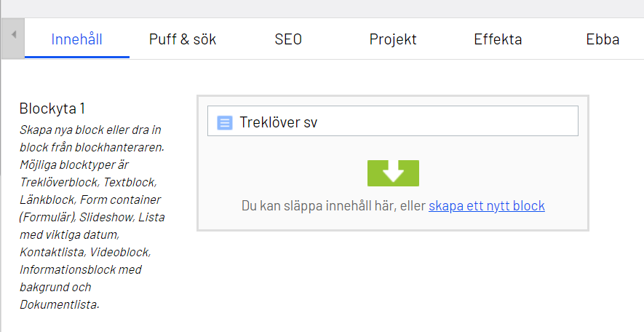The width and height of the screenshot is (644, 332).
Task: Open the Innehåll tab
Action: pyautogui.click(x=76, y=39)
